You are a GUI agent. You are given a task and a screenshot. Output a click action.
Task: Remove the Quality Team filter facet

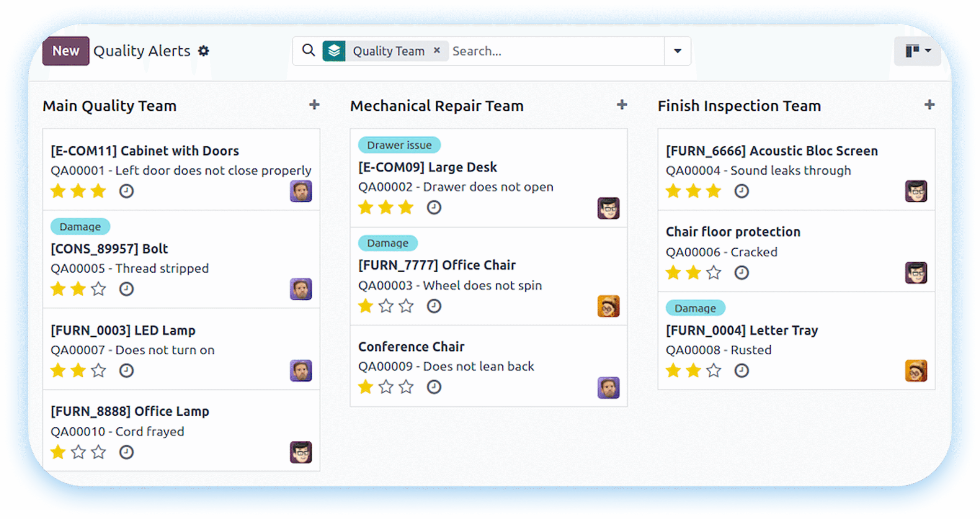[437, 50]
